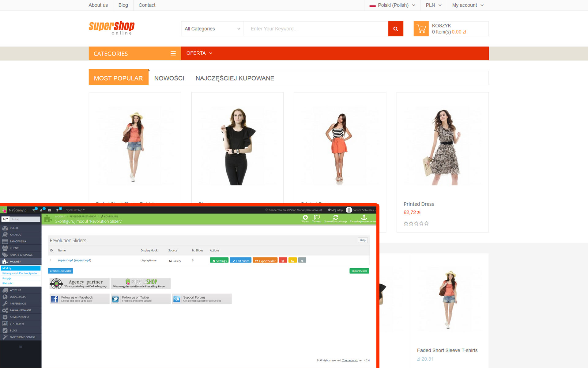The height and width of the screenshot is (368, 588).
Task: Click the Support Forums icon
Action: pos(177,299)
